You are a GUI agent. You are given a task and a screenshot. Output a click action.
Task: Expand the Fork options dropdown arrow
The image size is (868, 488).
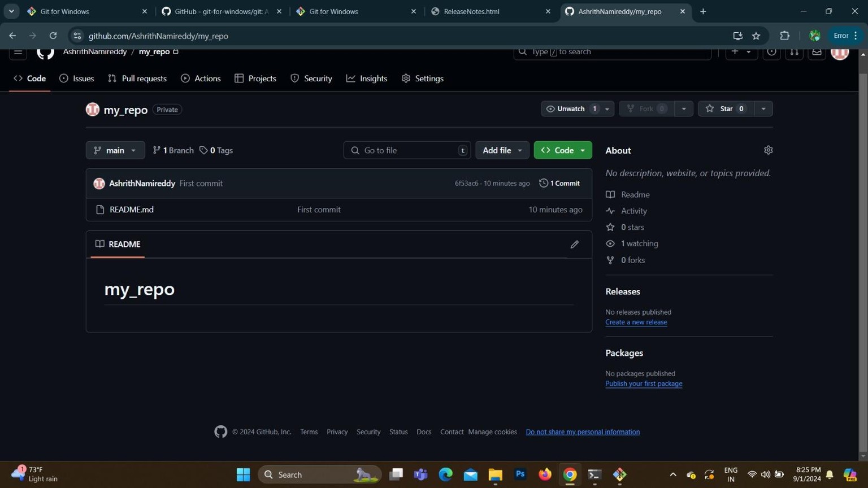(684, 109)
